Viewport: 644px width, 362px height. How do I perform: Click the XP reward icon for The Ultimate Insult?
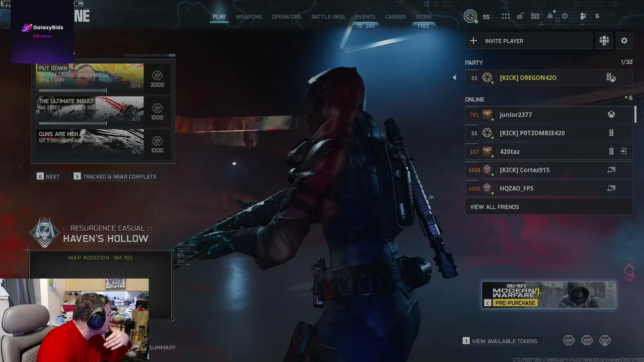(157, 109)
